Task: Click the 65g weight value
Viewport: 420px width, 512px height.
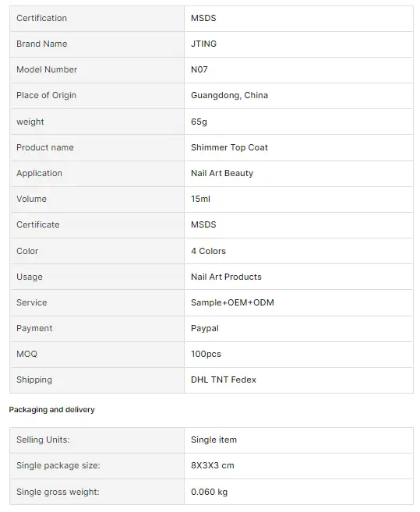Action: click(199, 122)
